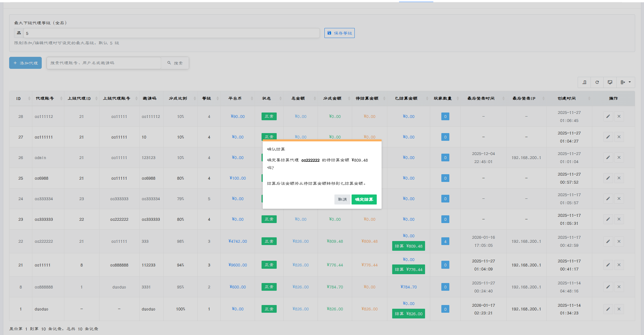The height and width of the screenshot is (335, 644).
Task: Delete agent duoduo with X icon
Action: [x=619, y=309]
